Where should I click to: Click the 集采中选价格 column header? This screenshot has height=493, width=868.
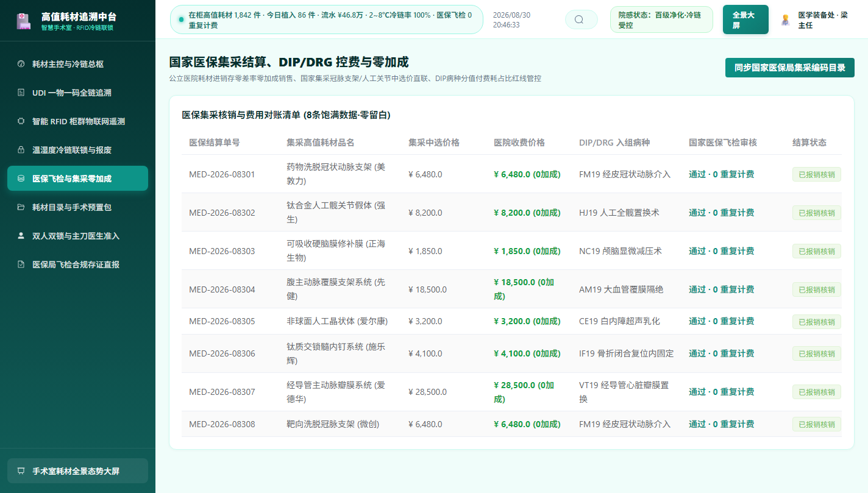[434, 143]
